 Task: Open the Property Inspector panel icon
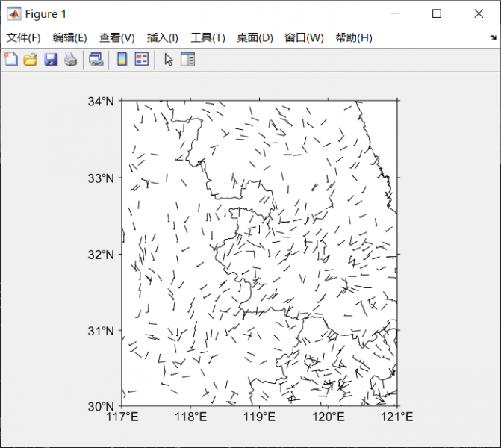[187, 60]
